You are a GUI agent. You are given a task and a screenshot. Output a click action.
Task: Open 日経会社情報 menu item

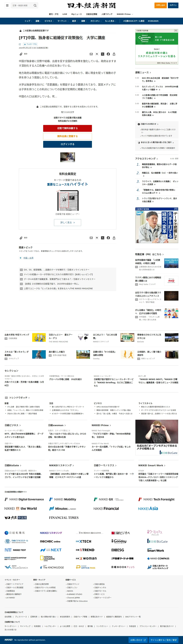tap(92, 14)
